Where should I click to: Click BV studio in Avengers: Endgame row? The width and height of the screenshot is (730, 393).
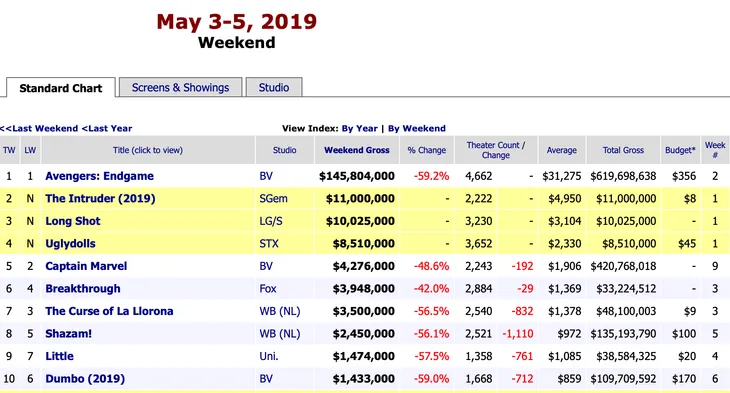pyautogui.click(x=266, y=176)
